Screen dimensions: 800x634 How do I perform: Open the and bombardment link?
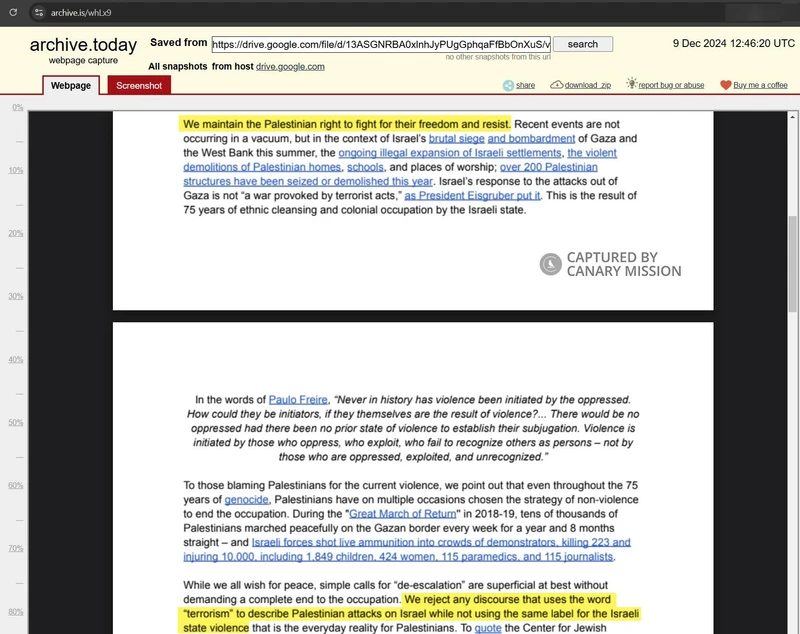(x=531, y=138)
